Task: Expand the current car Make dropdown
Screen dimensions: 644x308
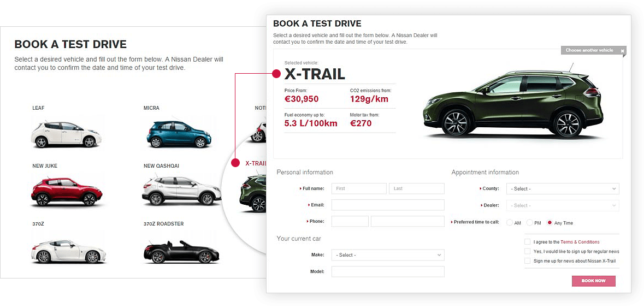Action: (x=388, y=255)
